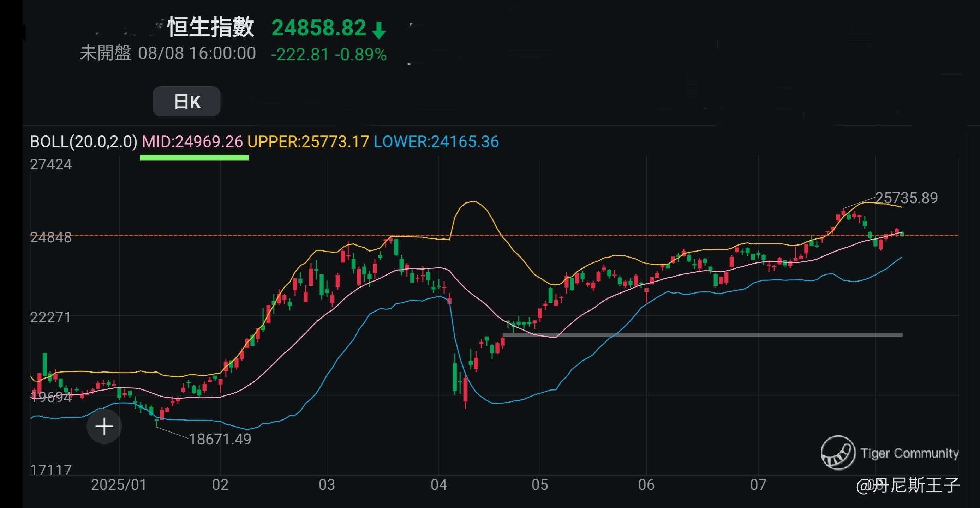Tap the 07 month axis label
The image size is (980, 508).
[758, 484]
